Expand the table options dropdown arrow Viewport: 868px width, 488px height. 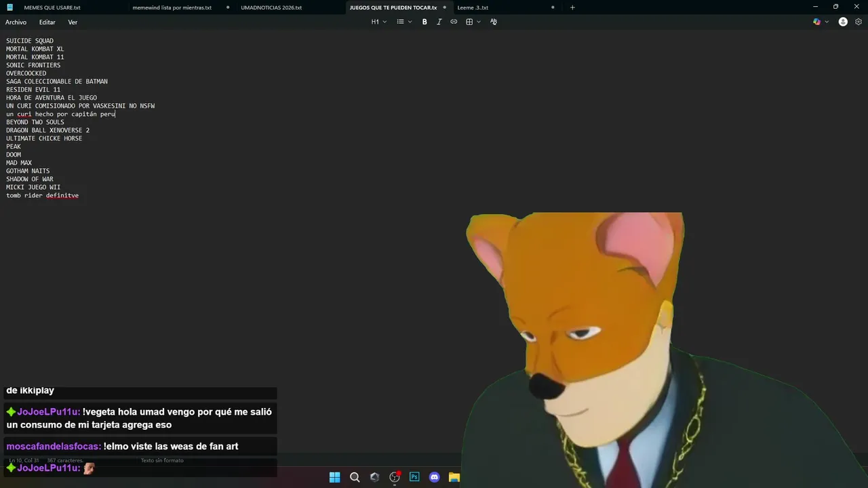479,22
